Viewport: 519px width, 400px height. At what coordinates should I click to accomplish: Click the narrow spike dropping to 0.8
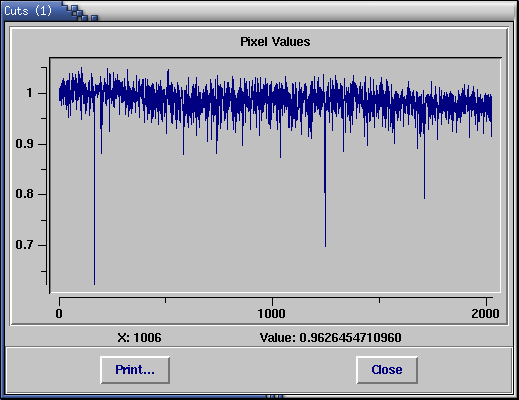(424, 173)
